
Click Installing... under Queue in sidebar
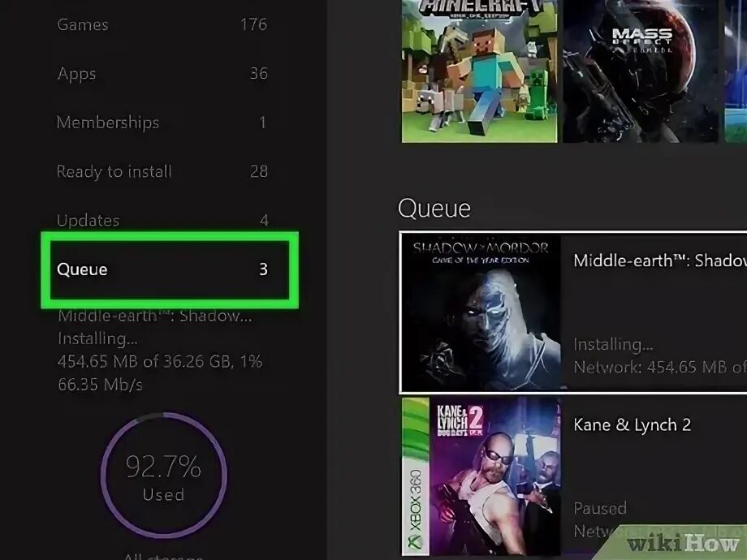(97, 338)
